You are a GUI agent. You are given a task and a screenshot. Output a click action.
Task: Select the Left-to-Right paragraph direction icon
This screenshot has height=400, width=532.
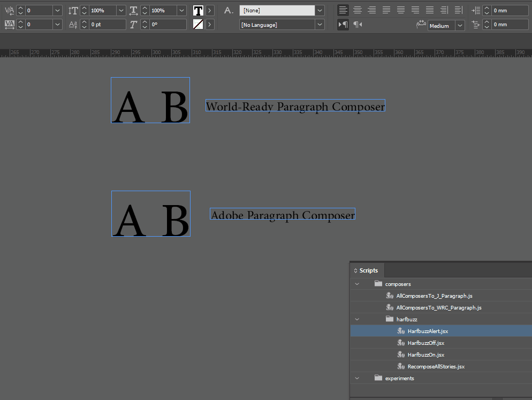tap(343, 24)
